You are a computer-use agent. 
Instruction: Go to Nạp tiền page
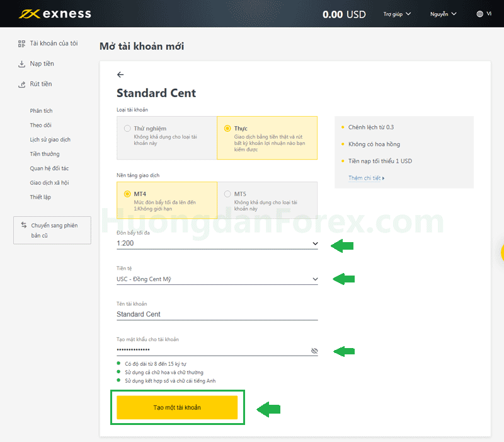click(42, 64)
